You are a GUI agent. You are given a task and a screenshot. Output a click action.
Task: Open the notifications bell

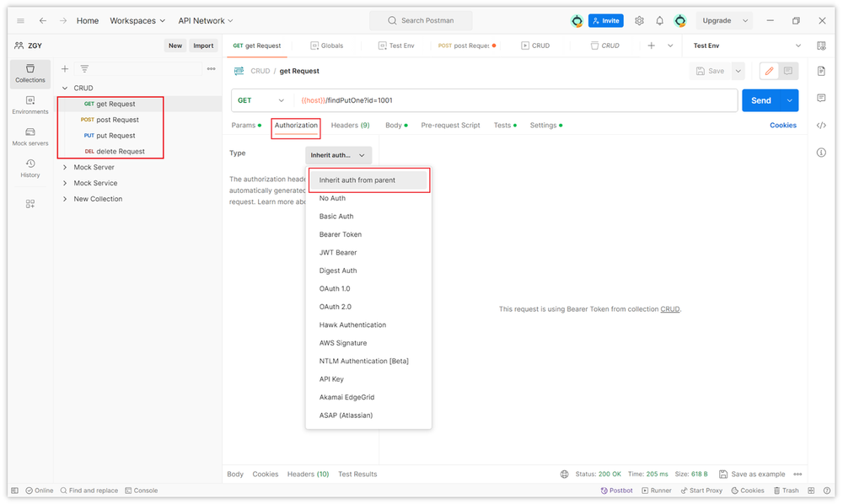pyautogui.click(x=659, y=20)
